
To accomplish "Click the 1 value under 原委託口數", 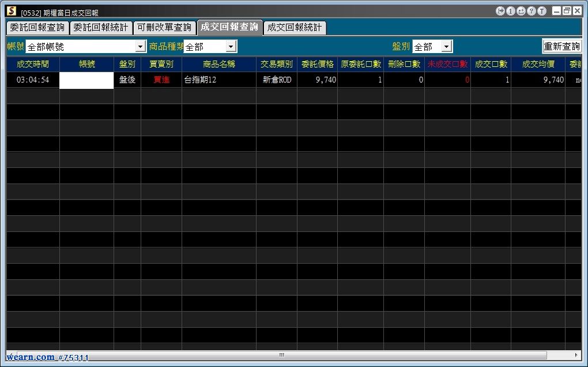I will pos(361,80).
